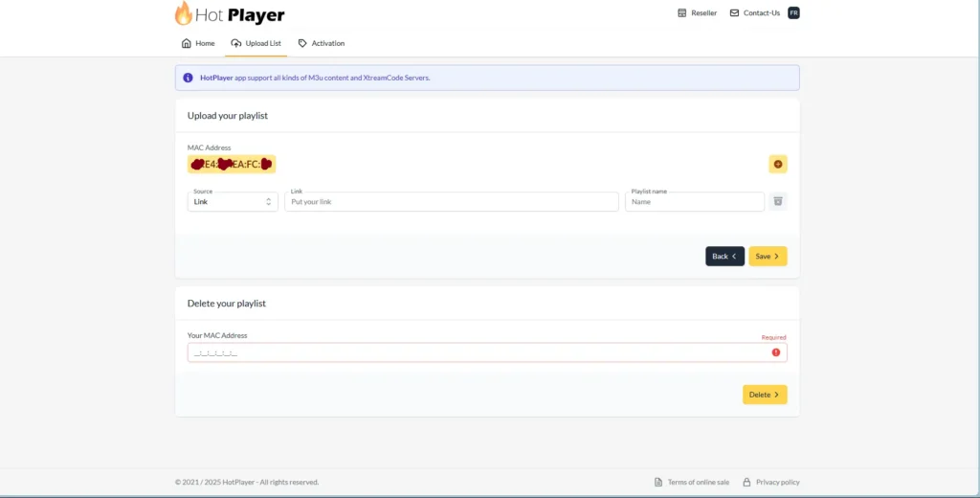Open the Source dropdown set to Link
980x498 pixels.
[233, 201]
